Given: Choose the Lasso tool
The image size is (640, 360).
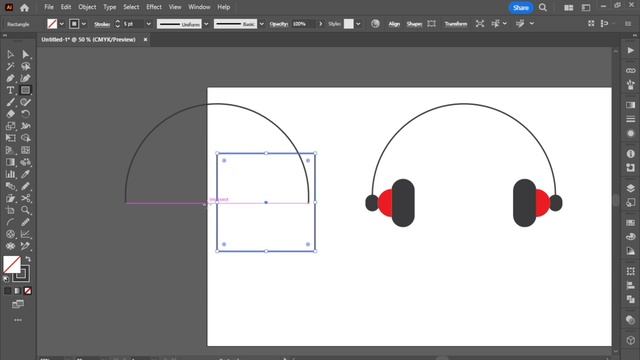Looking at the screenshot, I should pos(25,66).
